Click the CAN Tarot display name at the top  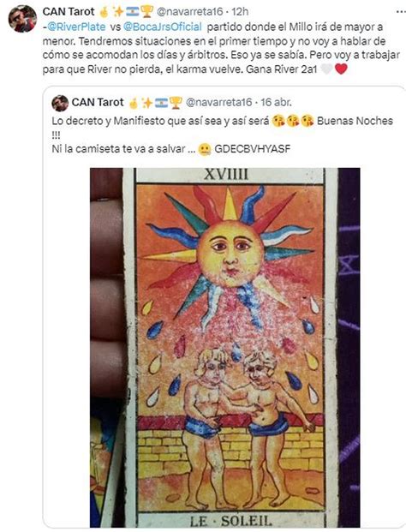click(x=69, y=11)
